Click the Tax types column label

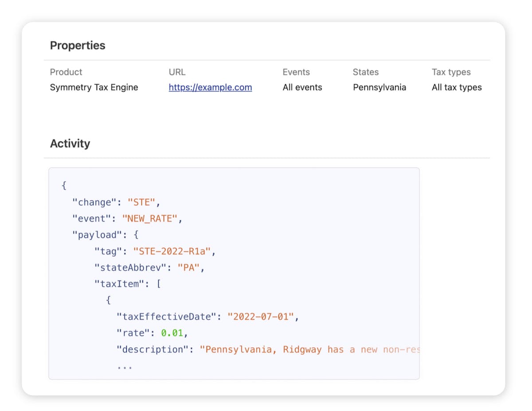point(451,72)
